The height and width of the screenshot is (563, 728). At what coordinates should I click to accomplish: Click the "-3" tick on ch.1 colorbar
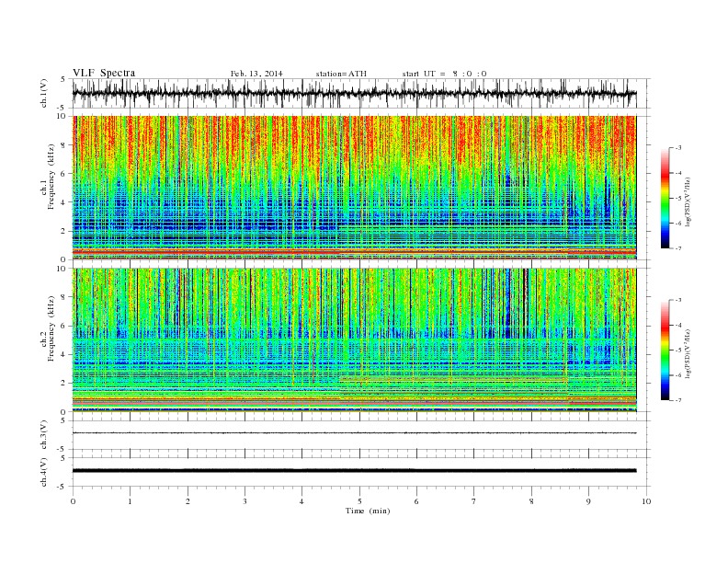(x=677, y=148)
